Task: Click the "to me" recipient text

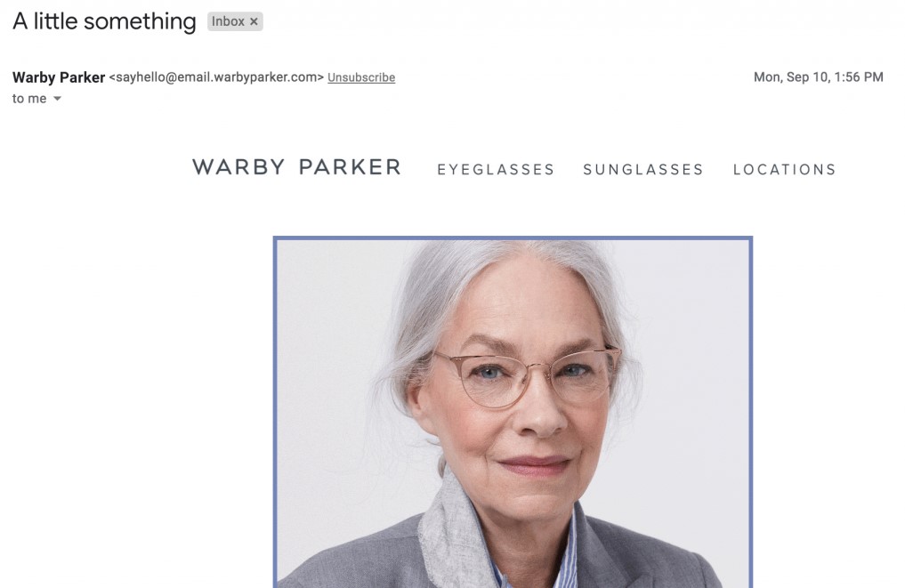Action: pyautogui.click(x=29, y=99)
